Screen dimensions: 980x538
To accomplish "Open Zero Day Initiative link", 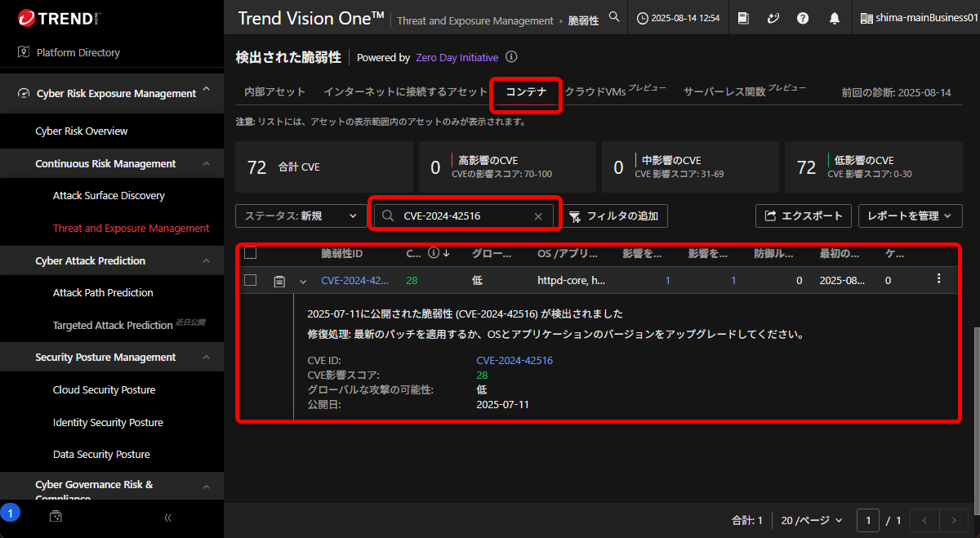I will coord(457,58).
